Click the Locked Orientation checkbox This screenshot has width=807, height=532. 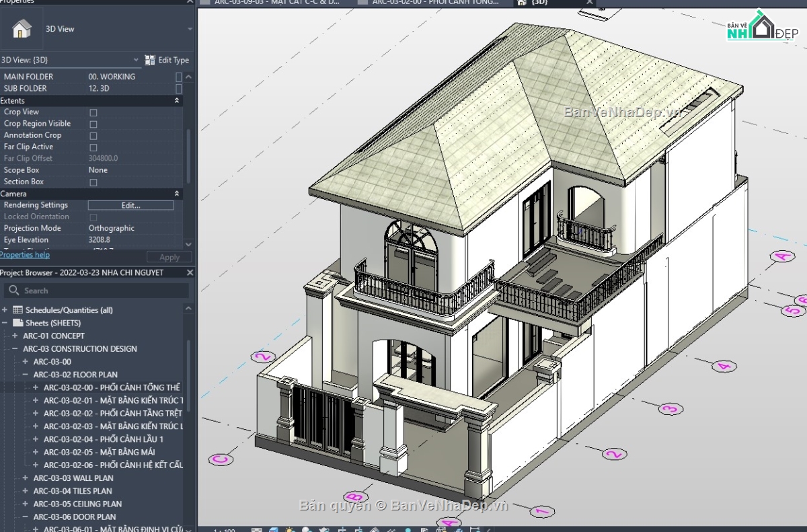pyautogui.click(x=93, y=217)
